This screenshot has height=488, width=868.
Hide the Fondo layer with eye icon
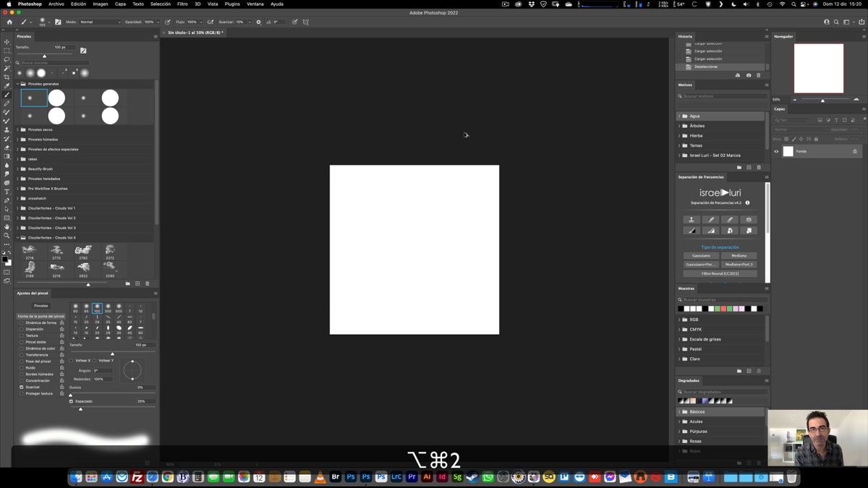(776, 152)
